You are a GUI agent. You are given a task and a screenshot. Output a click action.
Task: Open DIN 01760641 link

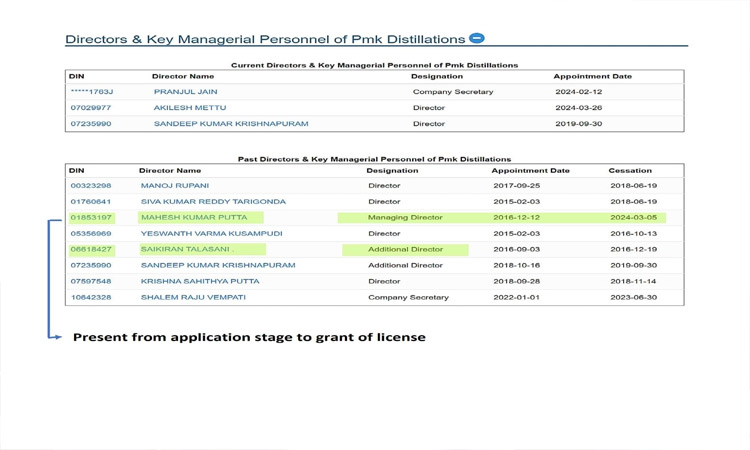91,201
